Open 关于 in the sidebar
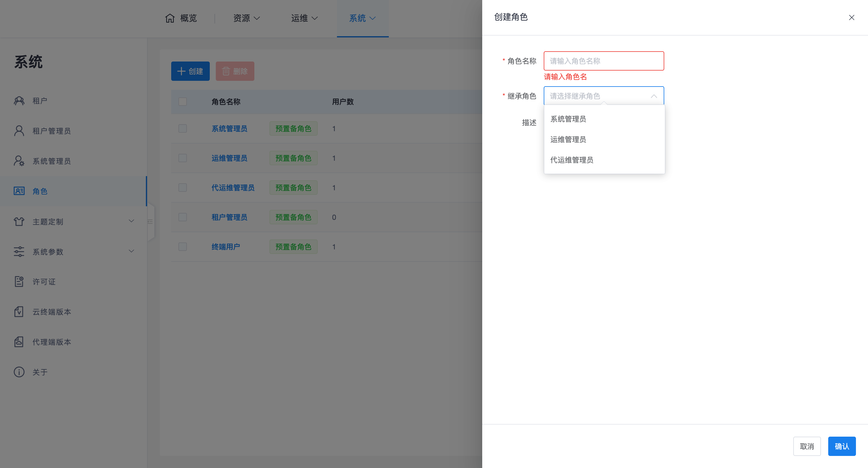The width and height of the screenshot is (868, 468). 74,372
